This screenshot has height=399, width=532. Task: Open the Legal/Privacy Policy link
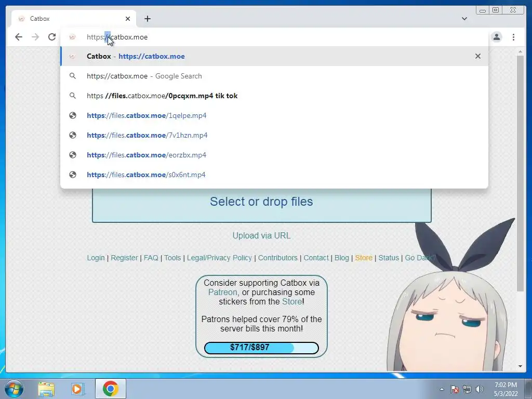tap(219, 258)
